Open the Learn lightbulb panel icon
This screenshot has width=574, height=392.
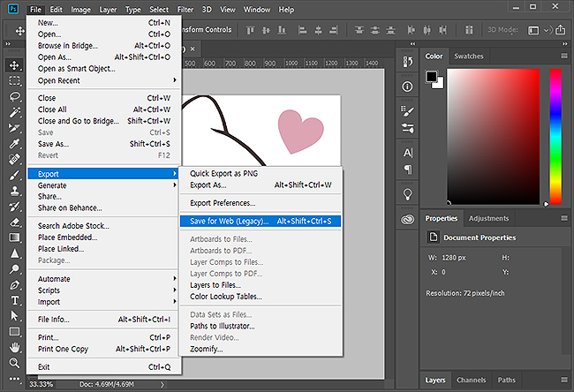(407, 194)
